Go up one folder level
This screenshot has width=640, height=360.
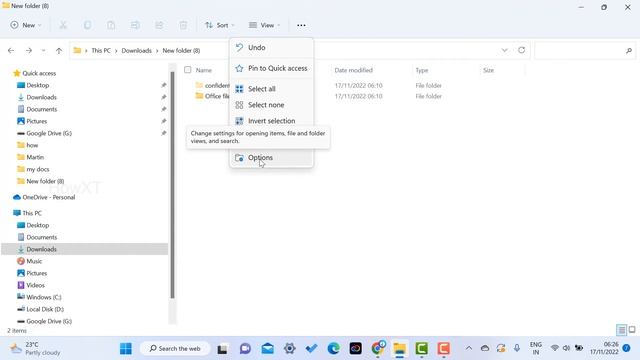59,51
